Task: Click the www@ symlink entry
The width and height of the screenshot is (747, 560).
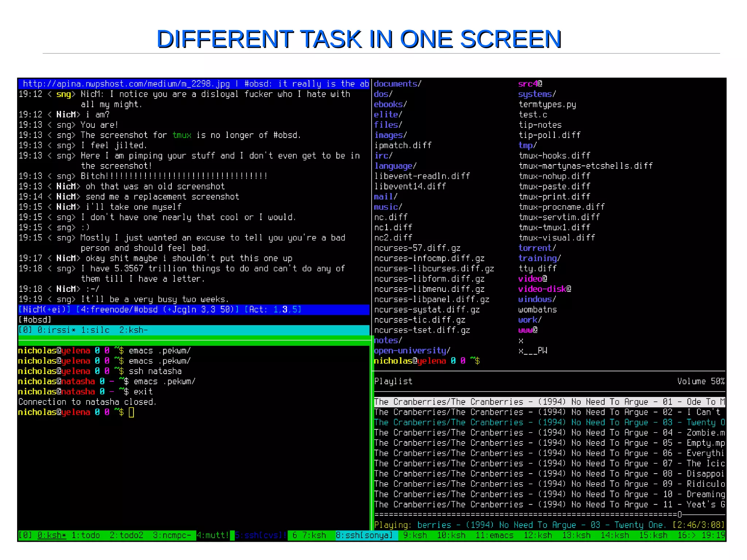Action: 528,330
